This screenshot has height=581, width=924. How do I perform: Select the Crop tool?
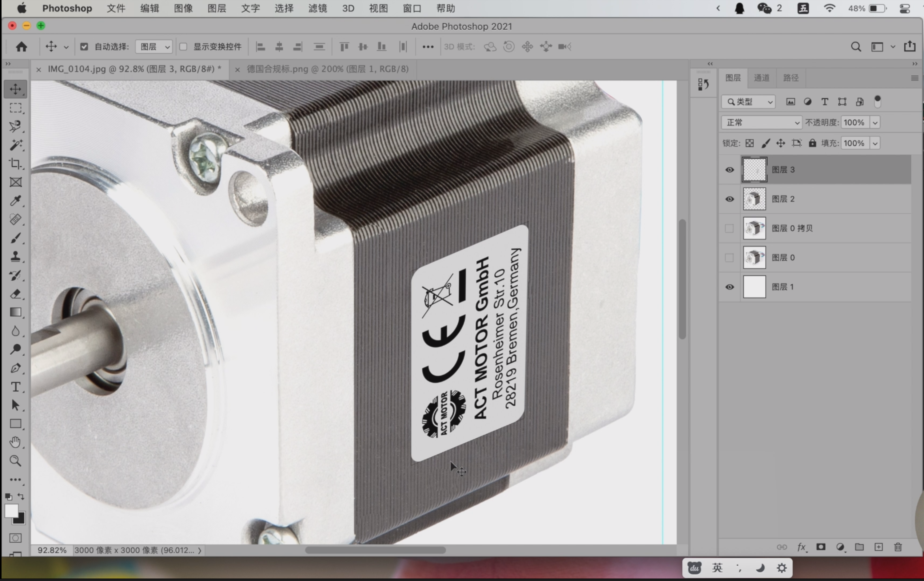15,164
